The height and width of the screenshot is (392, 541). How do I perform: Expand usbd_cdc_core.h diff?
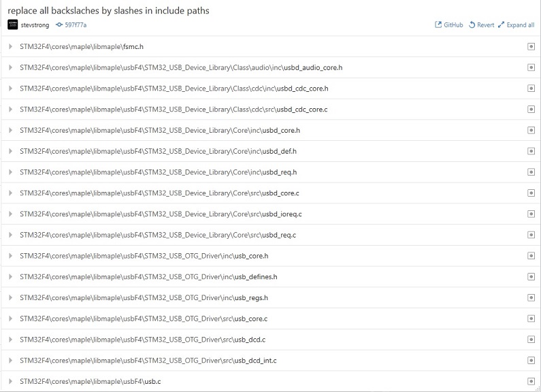pyautogui.click(x=10, y=88)
